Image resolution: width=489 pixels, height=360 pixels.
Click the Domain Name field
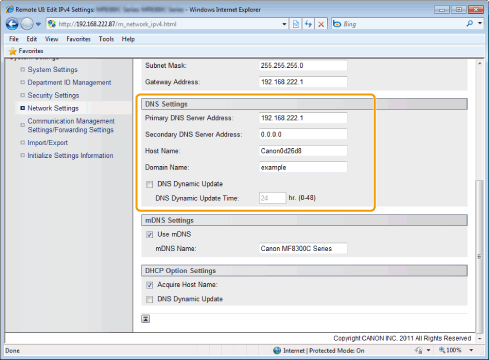pyautogui.click(x=303, y=167)
